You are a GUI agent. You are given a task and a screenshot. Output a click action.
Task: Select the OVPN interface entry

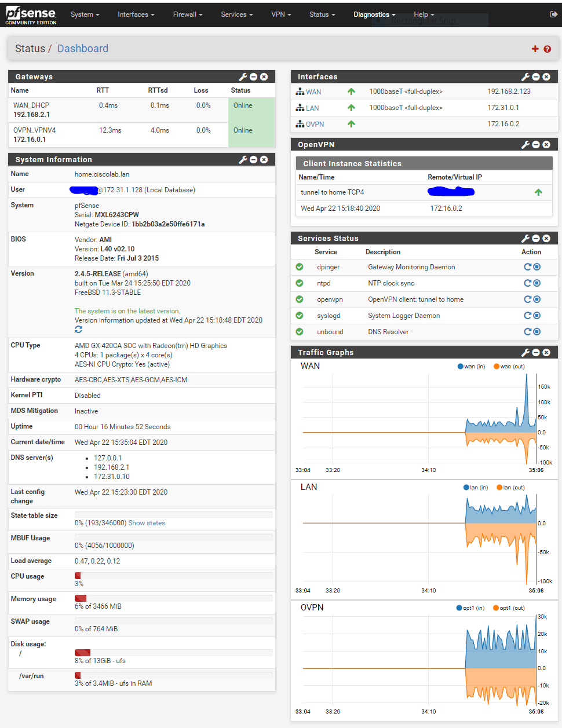click(x=316, y=124)
